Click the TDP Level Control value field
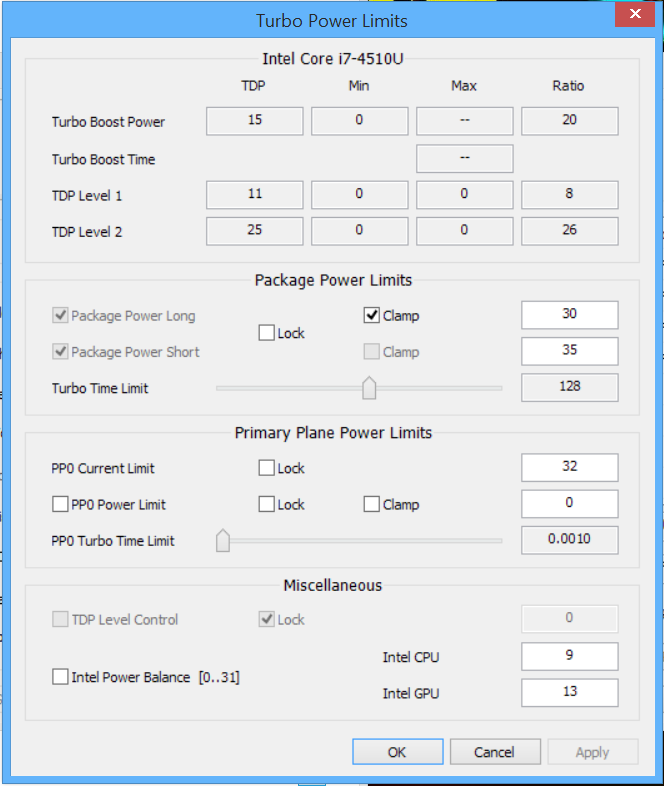Screen dimensions: 664x786 570,619
